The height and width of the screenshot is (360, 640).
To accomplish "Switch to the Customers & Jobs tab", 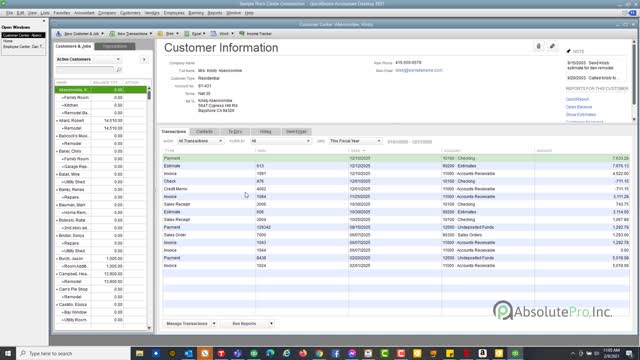I will [73, 46].
